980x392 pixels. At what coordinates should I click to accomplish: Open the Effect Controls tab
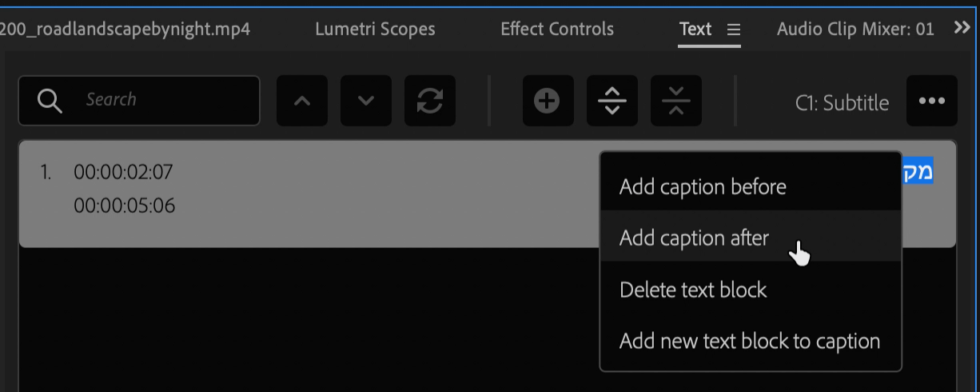coord(557,30)
